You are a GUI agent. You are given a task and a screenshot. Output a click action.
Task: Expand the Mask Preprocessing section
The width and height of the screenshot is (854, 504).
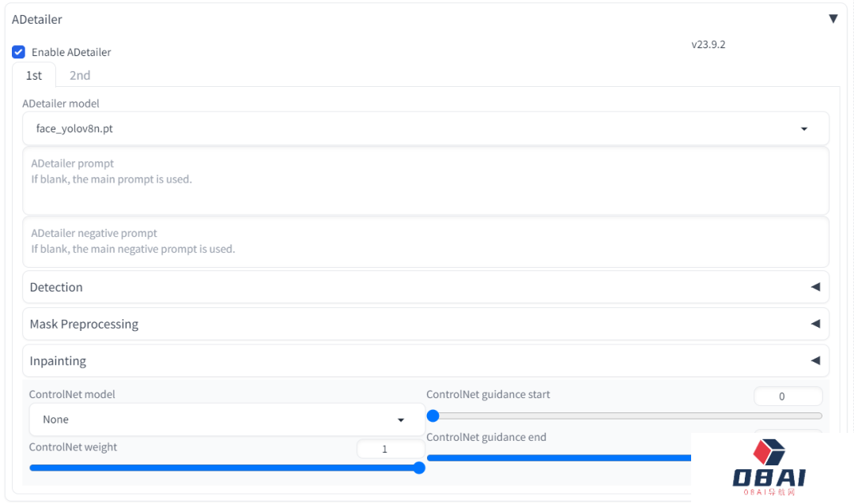(426, 324)
